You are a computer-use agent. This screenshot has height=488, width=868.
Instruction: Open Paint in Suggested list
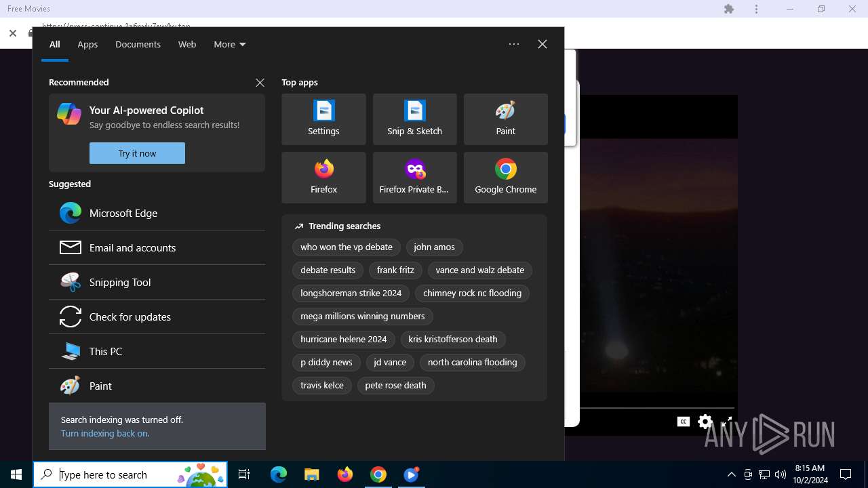157,386
